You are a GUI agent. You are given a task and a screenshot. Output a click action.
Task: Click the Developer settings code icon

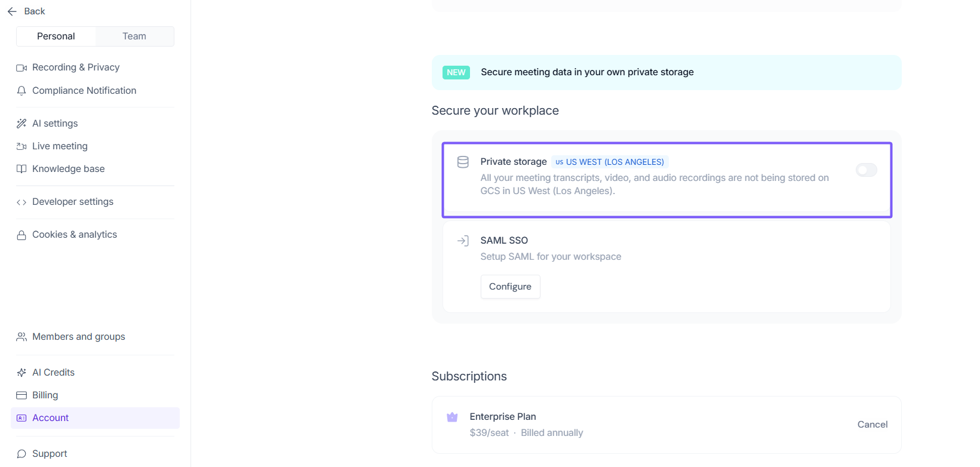(21, 202)
